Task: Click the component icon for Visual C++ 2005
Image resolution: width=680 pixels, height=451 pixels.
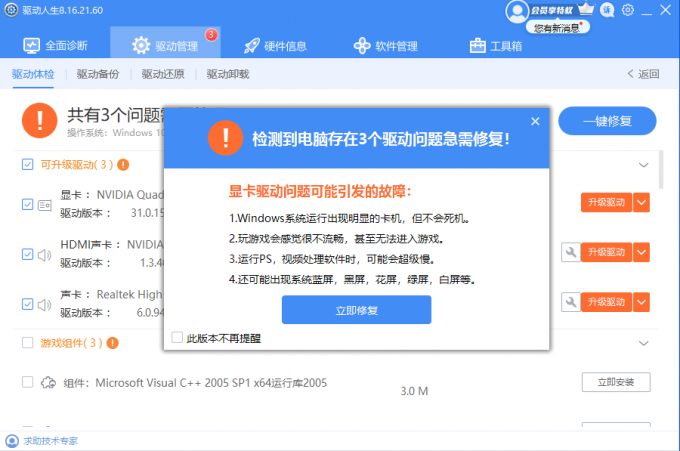Action: click(x=48, y=382)
